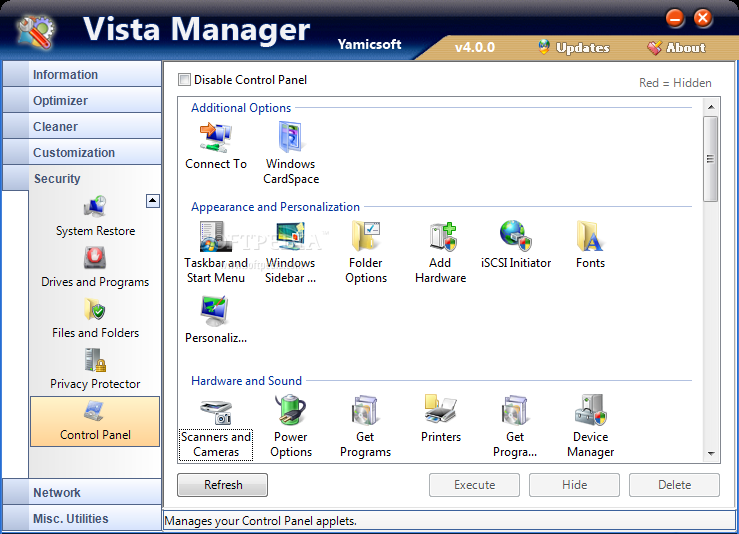This screenshot has width=739, height=534.
Task: Click the Execute button
Action: tap(474, 485)
